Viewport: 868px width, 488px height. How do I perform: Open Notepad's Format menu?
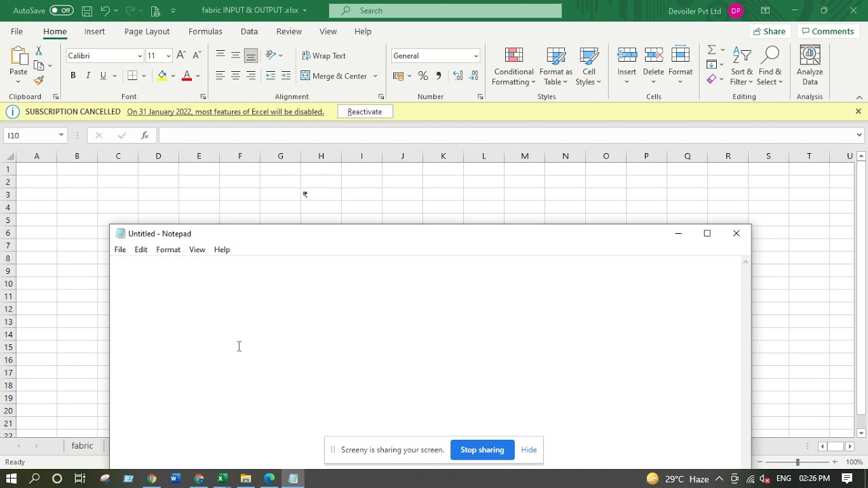click(168, 249)
